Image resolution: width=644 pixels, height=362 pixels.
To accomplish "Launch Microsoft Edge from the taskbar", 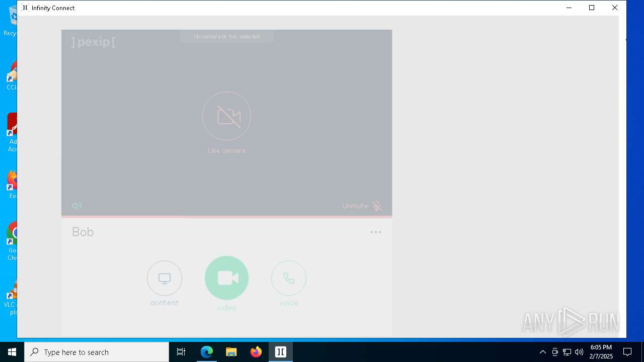I will pyautogui.click(x=207, y=352).
